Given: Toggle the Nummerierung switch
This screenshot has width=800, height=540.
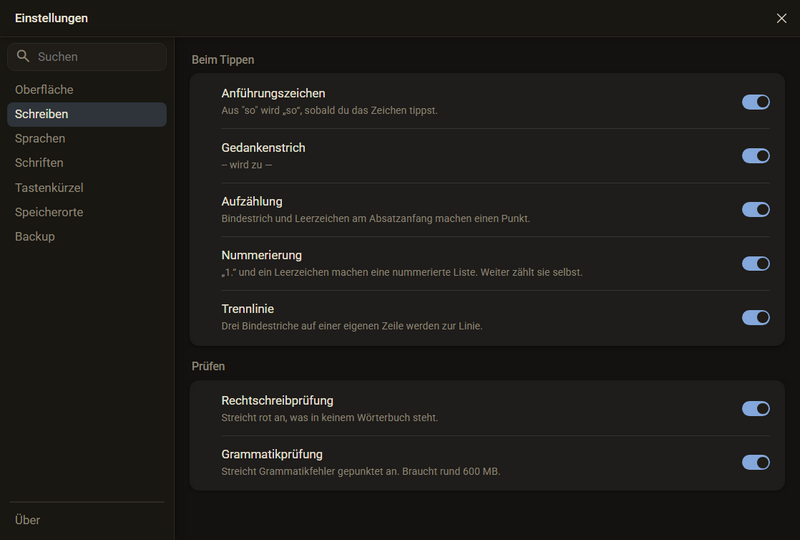Looking at the screenshot, I should click(756, 263).
